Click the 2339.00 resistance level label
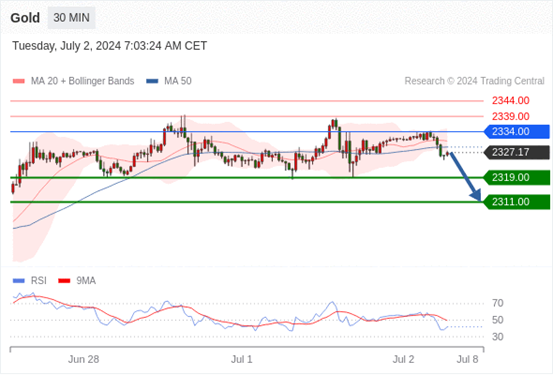Screen dimensions: 553x375 pyautogui.click(x=510, y=116)
